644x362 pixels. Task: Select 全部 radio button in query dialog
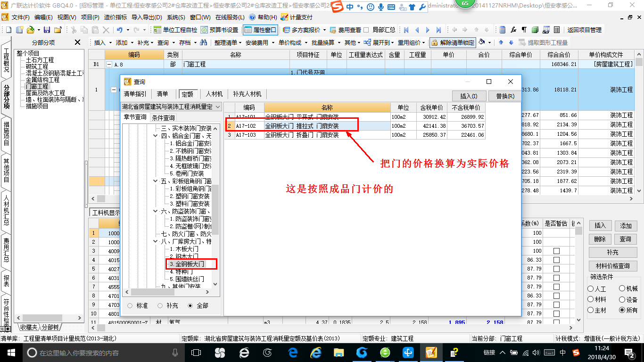[x=190, y=305]
